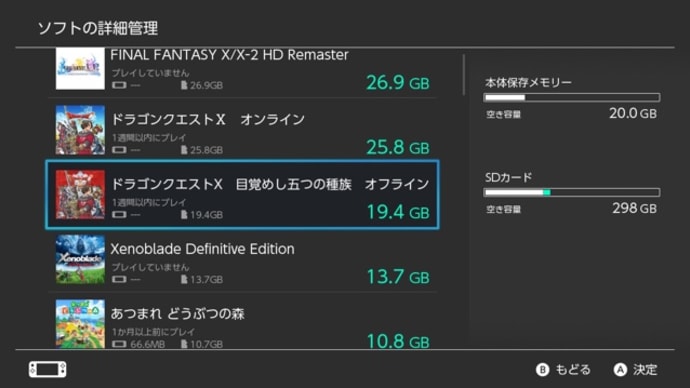Viewport: 690px width, 388px height.
Task: Click the B button icon for もどる
Action: click(x=543, y=370)
